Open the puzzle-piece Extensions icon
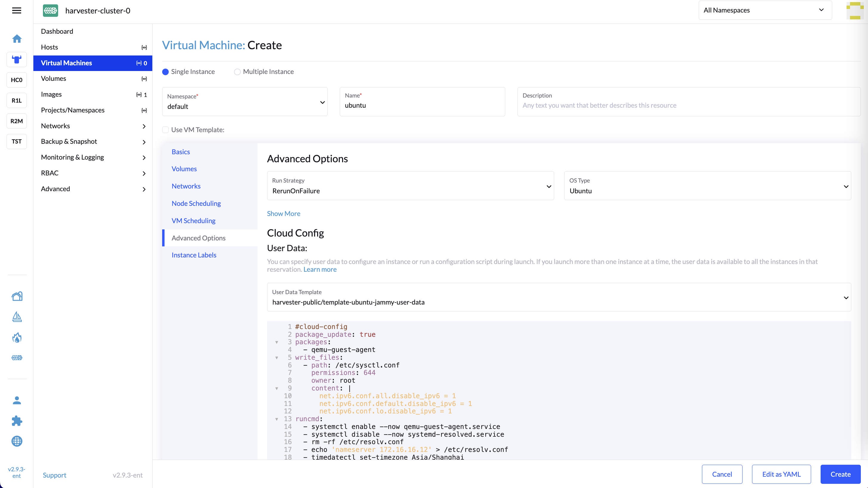 [16, 421]
